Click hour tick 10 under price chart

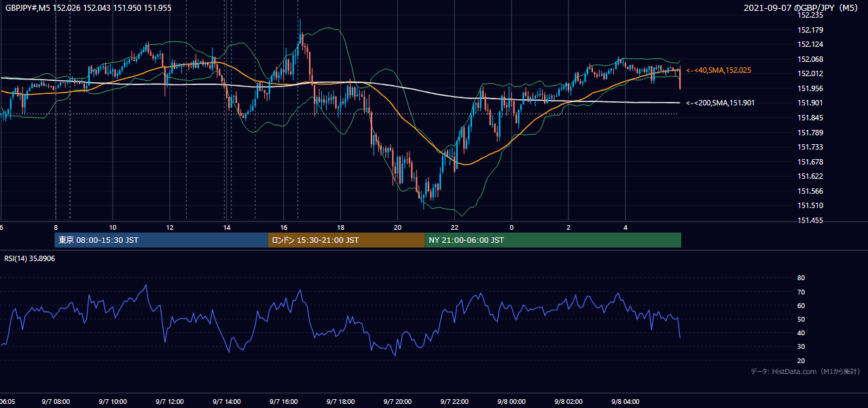click(x=113, y=227)
